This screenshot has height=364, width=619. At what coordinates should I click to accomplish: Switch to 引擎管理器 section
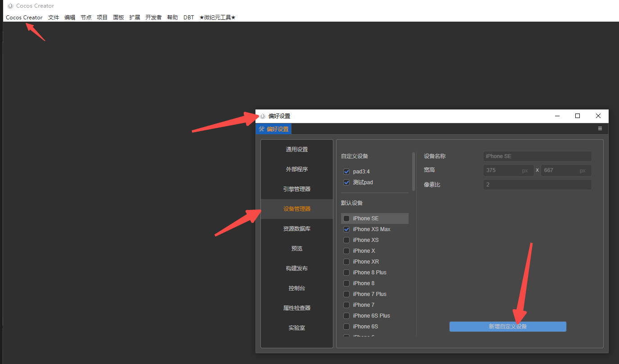point(297,189)
